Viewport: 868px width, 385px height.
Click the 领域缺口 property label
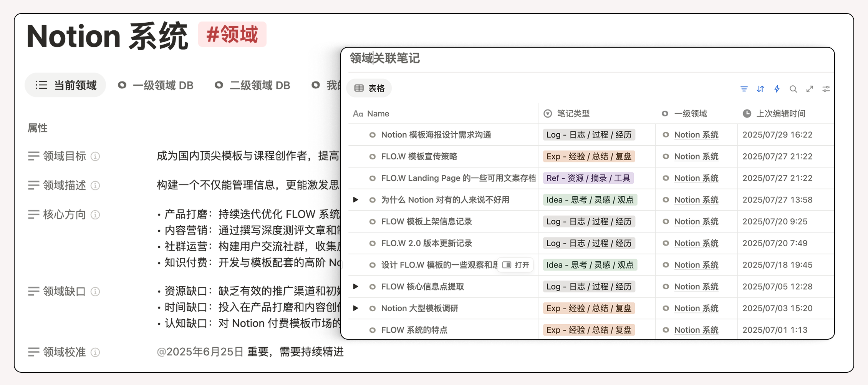coord(65,292)
